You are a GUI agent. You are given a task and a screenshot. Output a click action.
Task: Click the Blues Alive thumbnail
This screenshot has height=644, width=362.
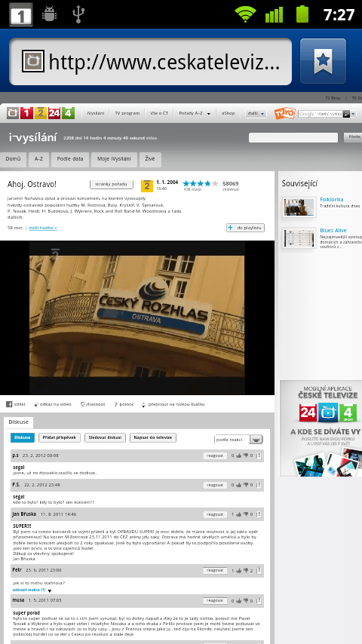[299, 238]
